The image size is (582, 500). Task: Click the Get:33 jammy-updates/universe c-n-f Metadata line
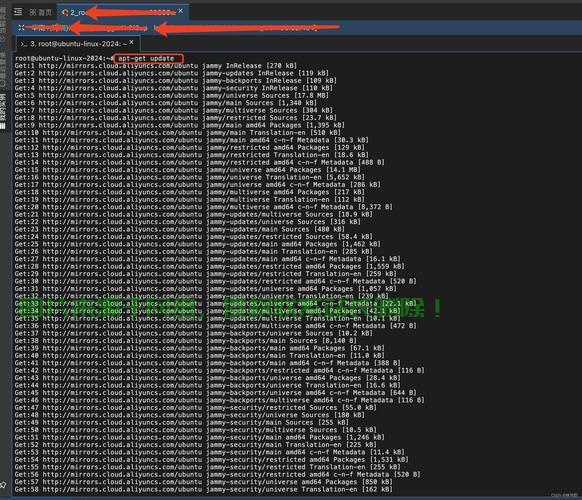216,303
